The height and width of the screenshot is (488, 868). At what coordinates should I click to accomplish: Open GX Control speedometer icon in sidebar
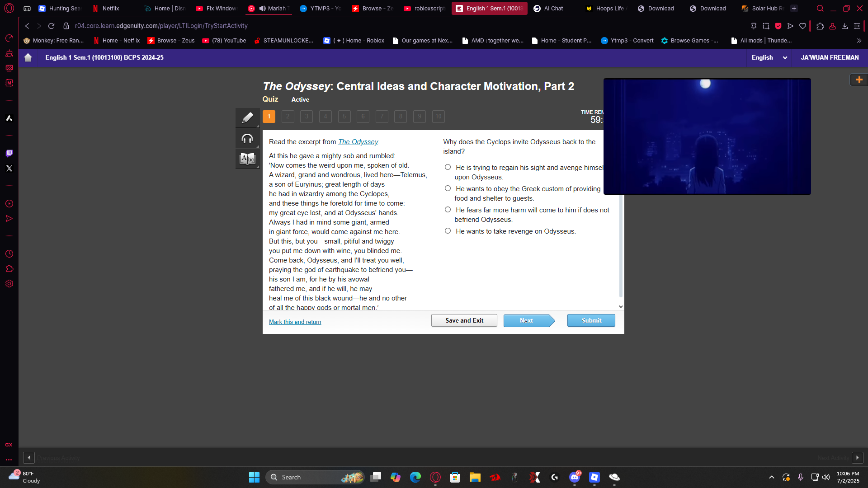[9, 38]
